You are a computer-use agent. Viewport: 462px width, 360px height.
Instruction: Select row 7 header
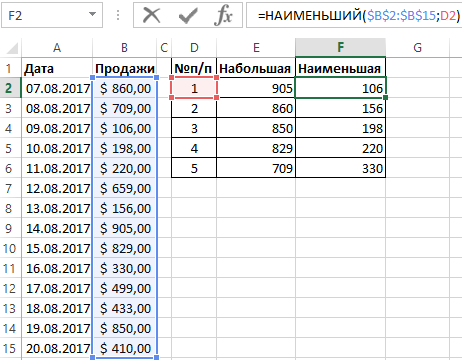10,188
